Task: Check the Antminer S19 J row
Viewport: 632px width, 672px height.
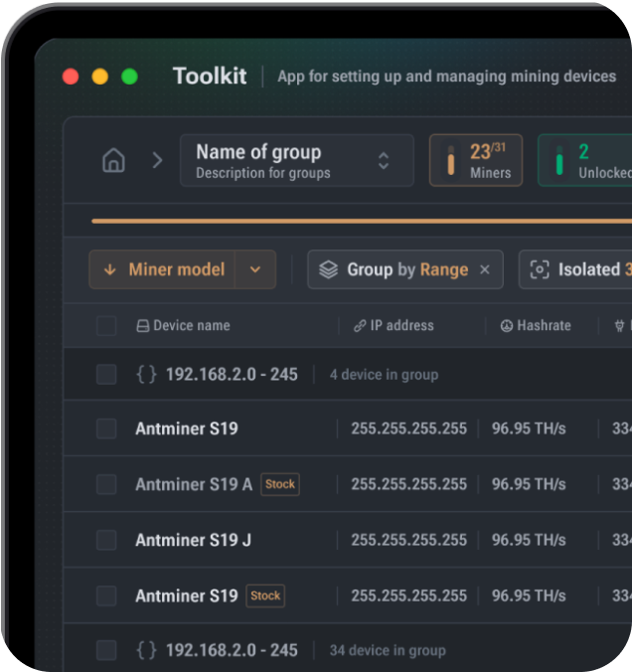Action: tap(106, 540)
